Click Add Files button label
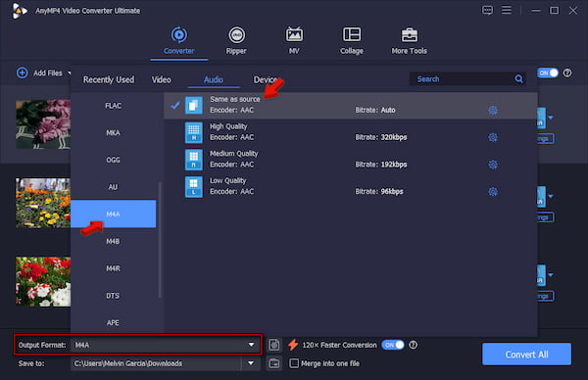 (x=48, y=73)
